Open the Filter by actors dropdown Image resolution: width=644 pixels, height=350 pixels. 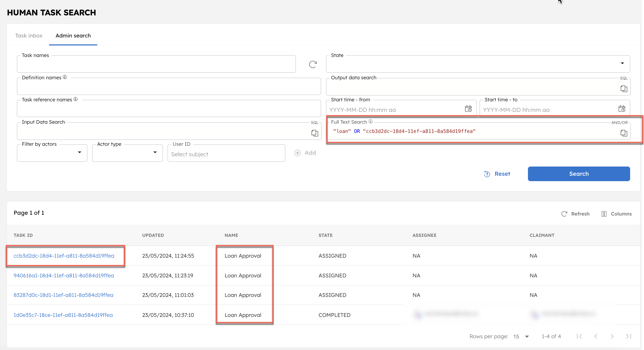tap(52, 153)
